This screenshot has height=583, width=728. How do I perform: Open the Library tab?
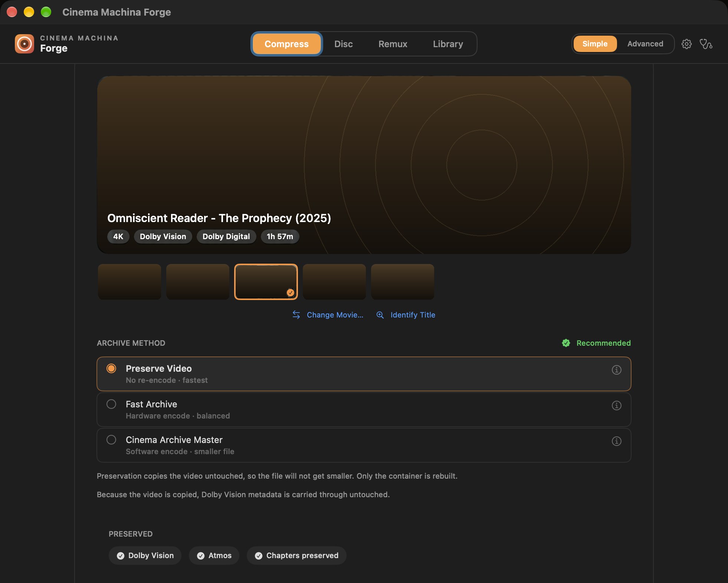[x=448, y=44]
